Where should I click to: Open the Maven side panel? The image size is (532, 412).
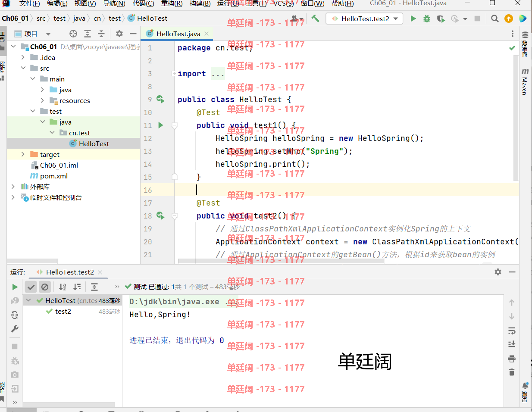[525, 81]
